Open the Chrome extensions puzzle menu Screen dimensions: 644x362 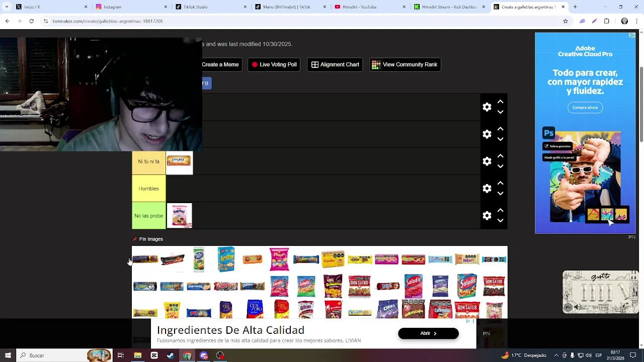click(607, 21)
